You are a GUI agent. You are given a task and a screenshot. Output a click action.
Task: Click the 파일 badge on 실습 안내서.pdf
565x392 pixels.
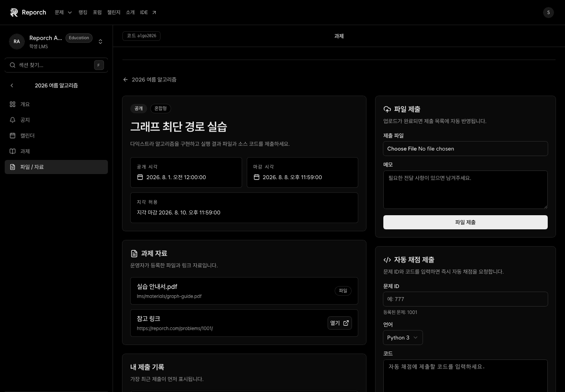click(343, 291)
